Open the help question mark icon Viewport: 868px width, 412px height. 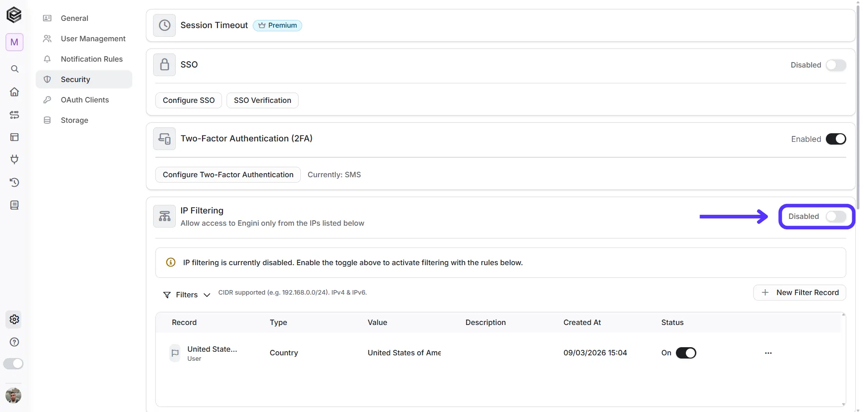coord(14,342)
